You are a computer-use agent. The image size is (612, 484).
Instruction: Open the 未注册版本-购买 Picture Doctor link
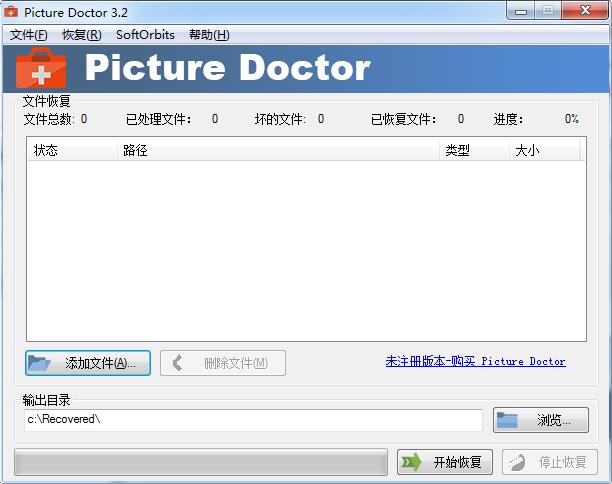tap(475, 361)
